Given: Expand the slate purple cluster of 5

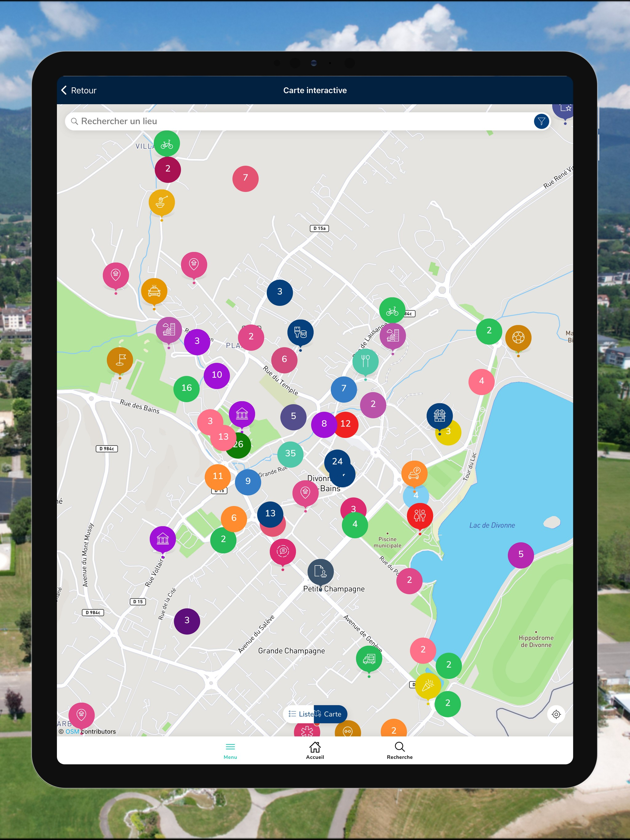Looking at the screenshot, I should 293,417.
